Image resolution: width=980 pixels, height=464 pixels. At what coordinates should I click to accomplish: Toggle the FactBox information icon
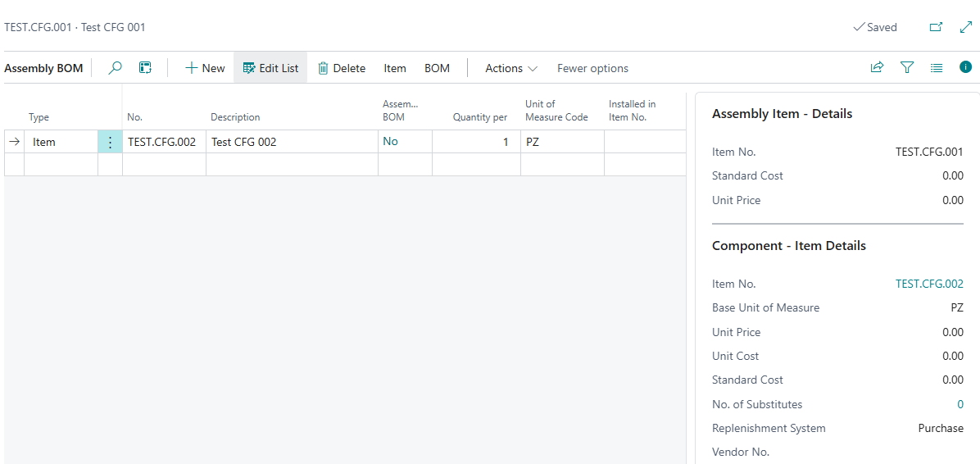(x=965, y=68)
